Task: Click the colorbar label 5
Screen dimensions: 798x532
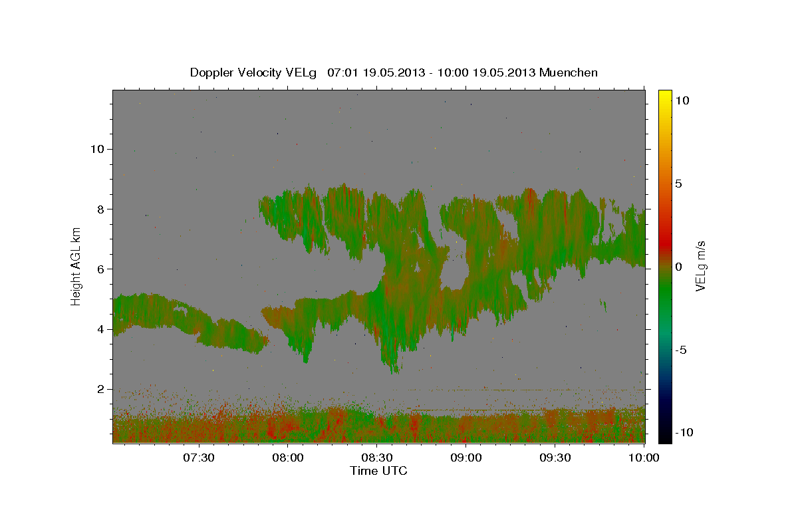Action: point(678,184)
